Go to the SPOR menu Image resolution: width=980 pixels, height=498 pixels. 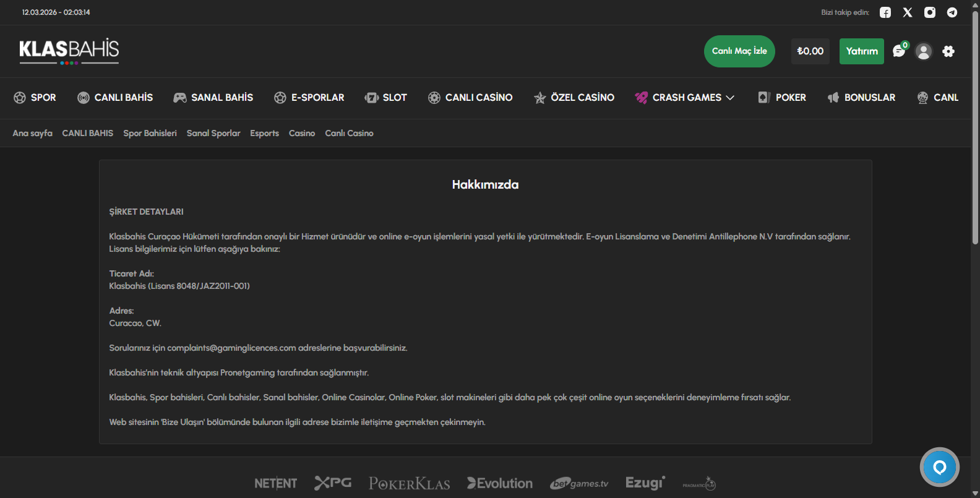(35, 98)
